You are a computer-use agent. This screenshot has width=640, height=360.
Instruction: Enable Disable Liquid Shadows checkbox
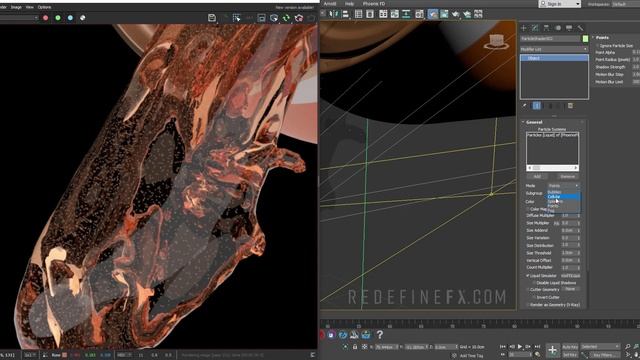[534, 283]
